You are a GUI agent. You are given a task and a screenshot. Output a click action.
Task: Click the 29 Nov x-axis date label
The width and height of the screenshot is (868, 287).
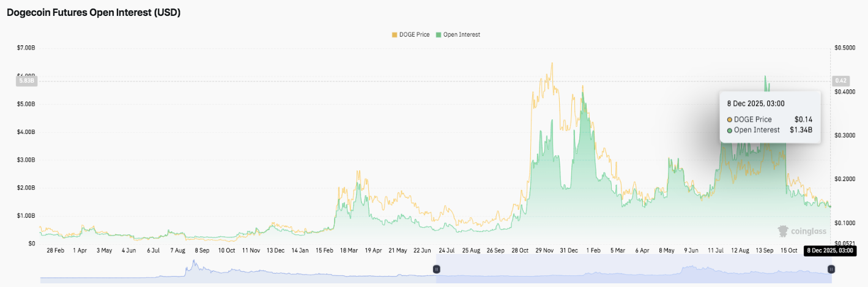544,251
